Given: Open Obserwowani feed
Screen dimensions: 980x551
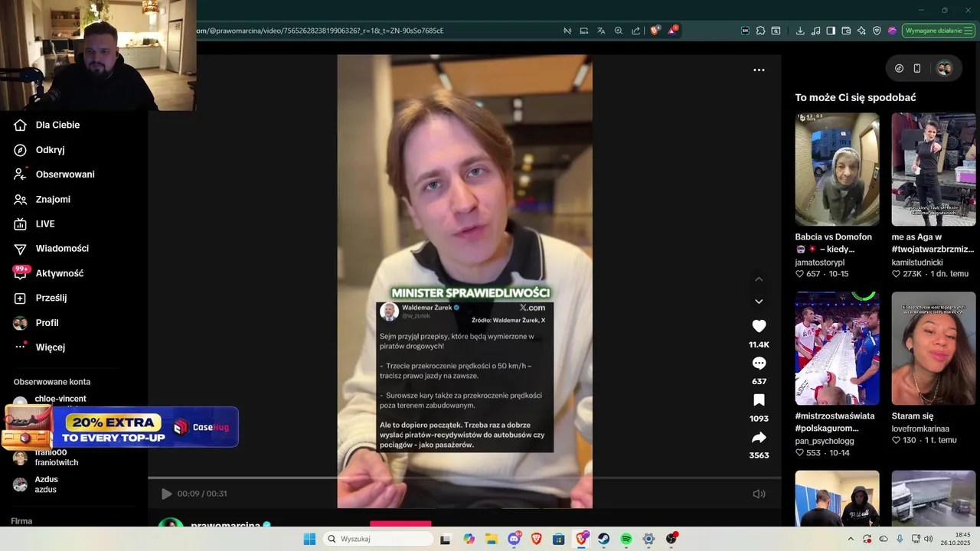Looking at the screenshot, I should click(65, 174).
